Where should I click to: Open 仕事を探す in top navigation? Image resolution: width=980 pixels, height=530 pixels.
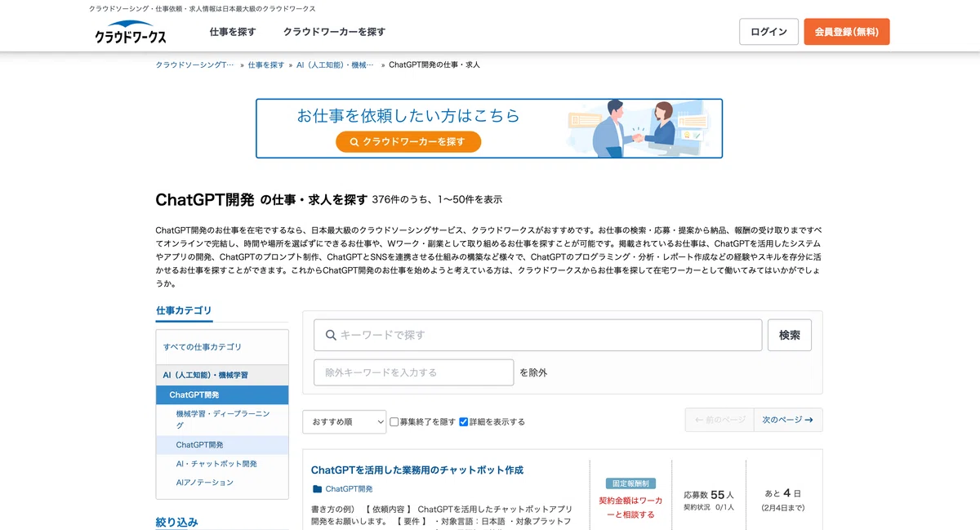point(233,32)
